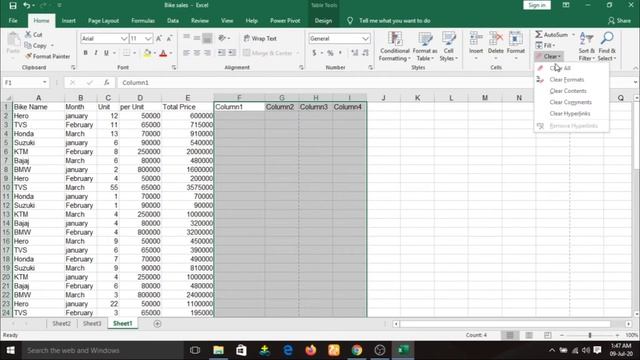Screen dimensions: 640x360
Task: Switch to the Formulas tab
Action: [143, 20]
